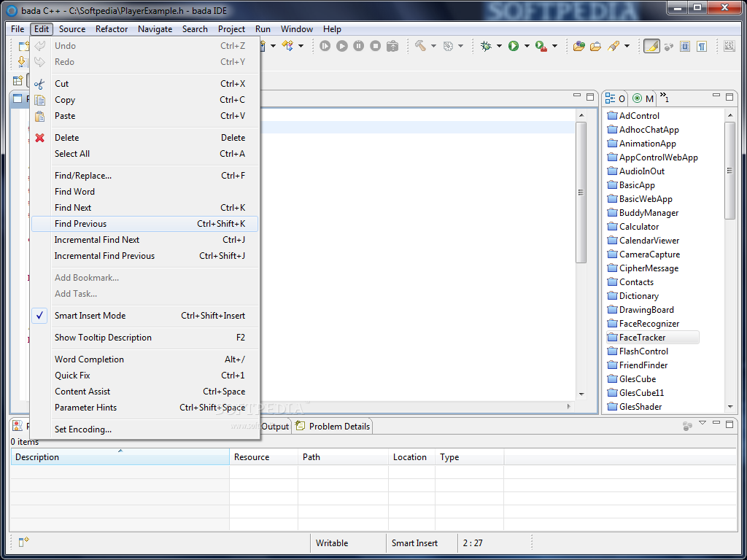747x560 pixels.
Task: Open Search flashlight dropdown arrow
Action: point(627,46)
